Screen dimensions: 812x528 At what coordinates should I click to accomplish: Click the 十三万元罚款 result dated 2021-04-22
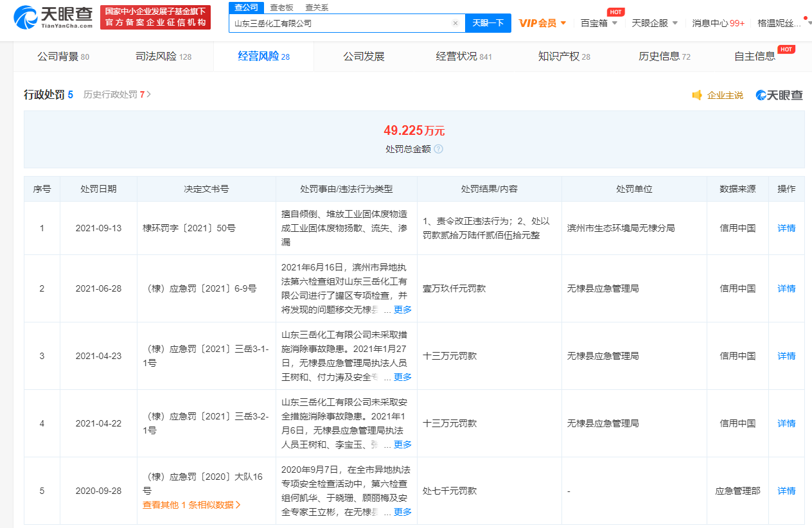(450, 423)
